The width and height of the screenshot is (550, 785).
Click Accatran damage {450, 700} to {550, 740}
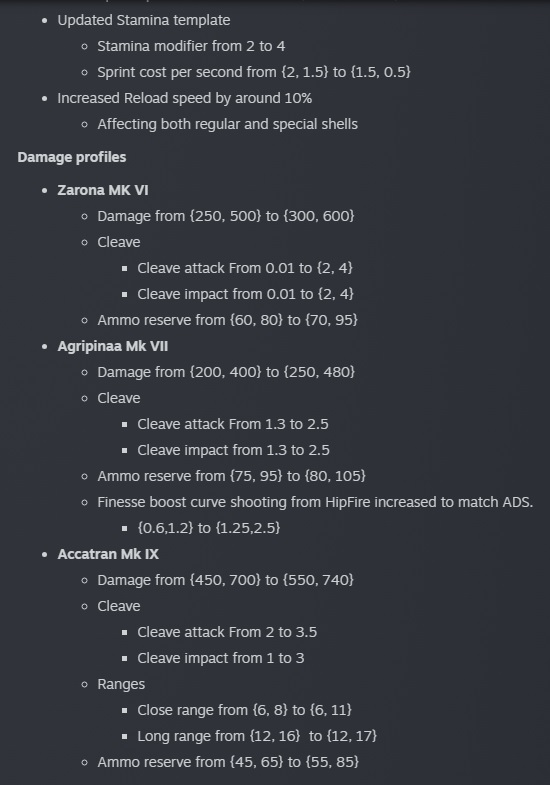[225, 580]
